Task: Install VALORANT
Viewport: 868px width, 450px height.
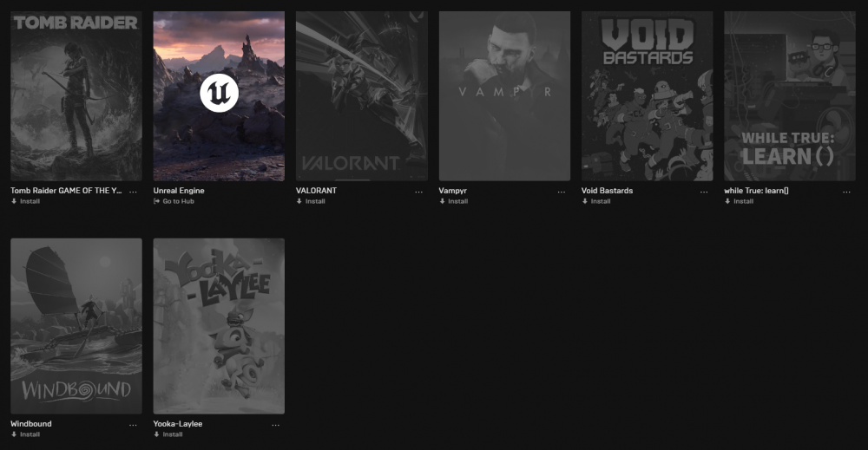Action: (311, 201)
